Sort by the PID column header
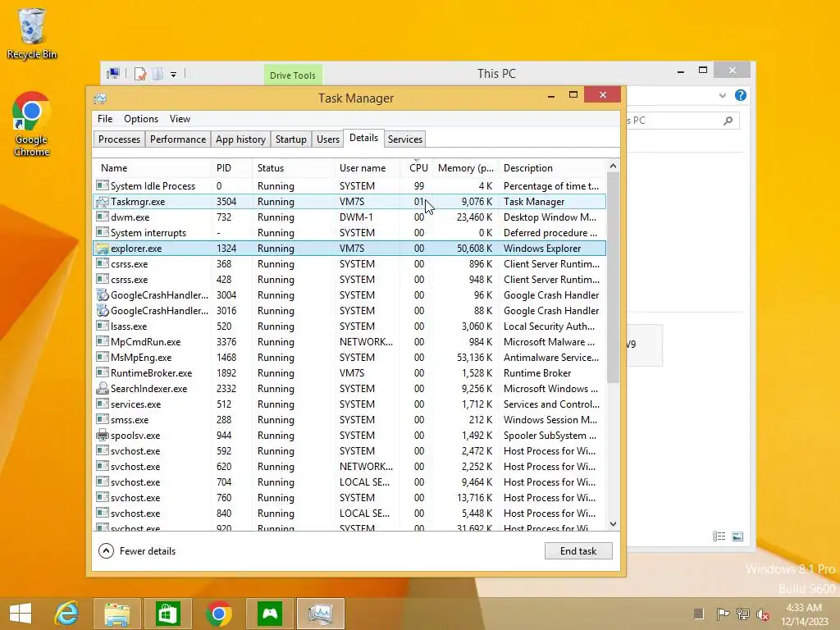The width and height of the screenshot is (840, 630). (x=231, y=168)
